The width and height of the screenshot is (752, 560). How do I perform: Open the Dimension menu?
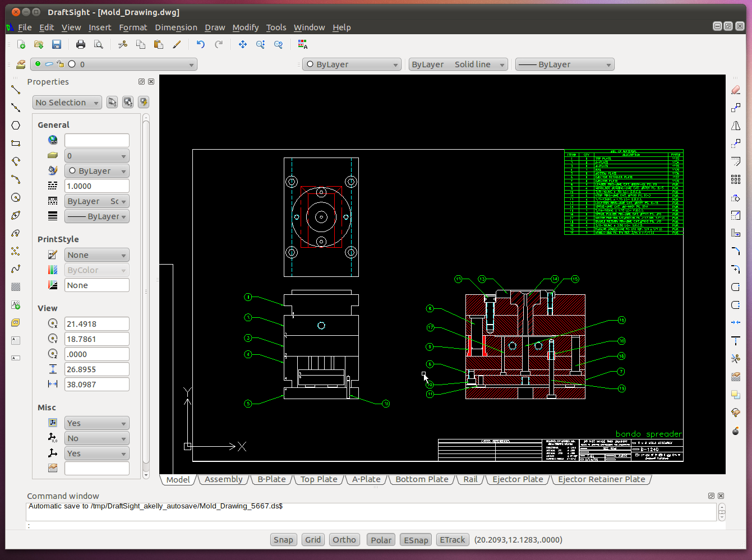pyautogui.click(x=176, y=27)
